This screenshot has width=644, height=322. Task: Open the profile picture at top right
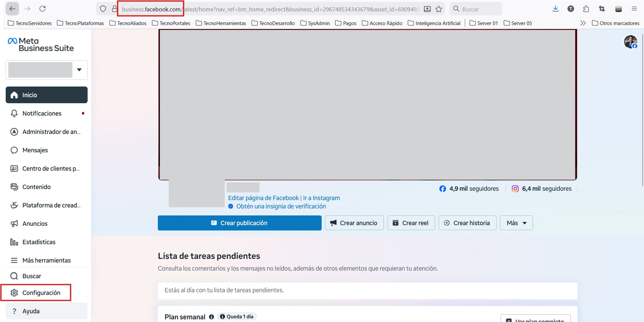coord(630,42)
